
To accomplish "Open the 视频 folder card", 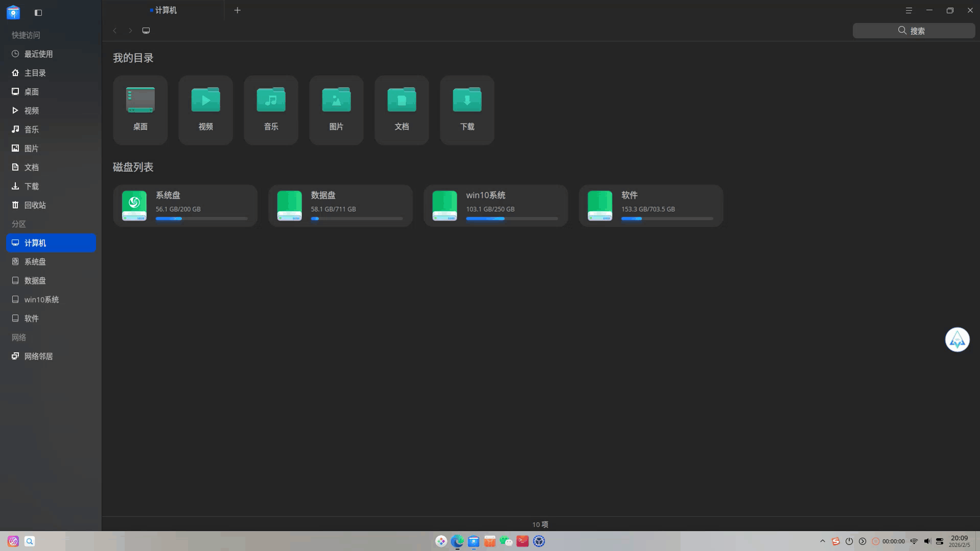I will tap(205, 110).
